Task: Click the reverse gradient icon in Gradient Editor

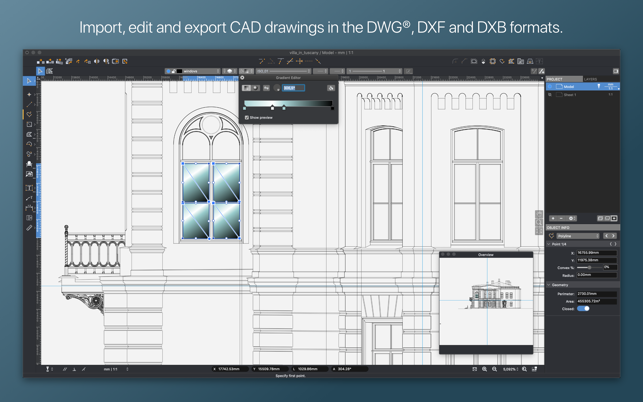Action: pyautogui.click(x=266, y=88)
